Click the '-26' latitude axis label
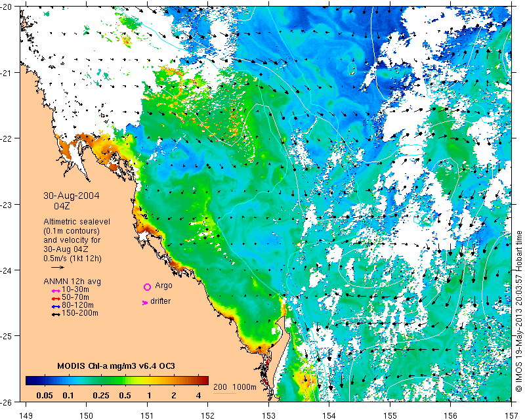The image size is (525, 420). 6,402
